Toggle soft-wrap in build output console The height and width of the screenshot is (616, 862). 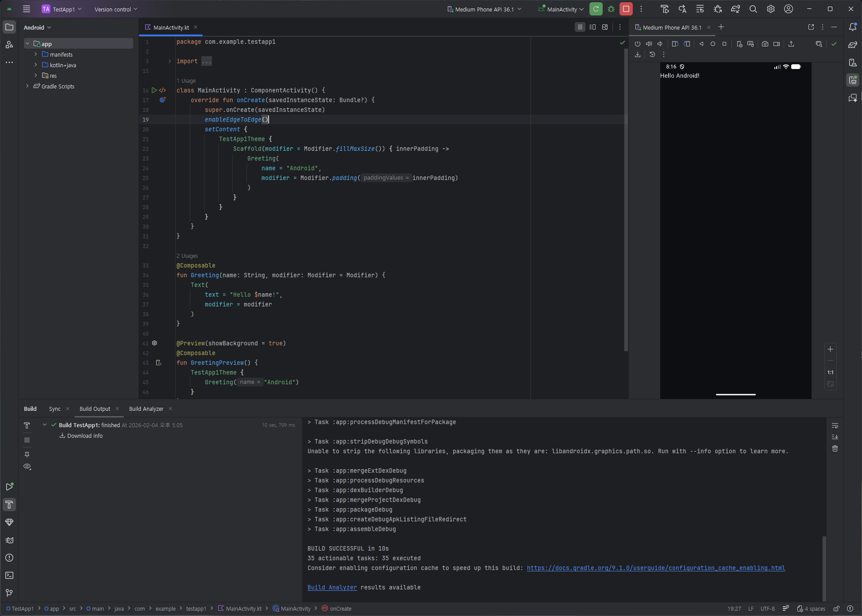pyautogui.click(x=835, y=425)
